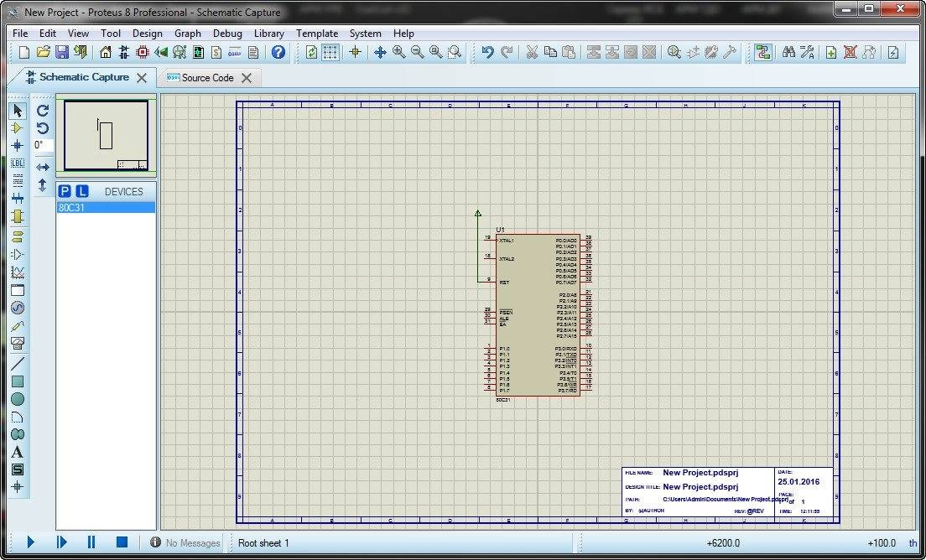Click No Messages status indicator
The image size is (926, 560).
185,543
